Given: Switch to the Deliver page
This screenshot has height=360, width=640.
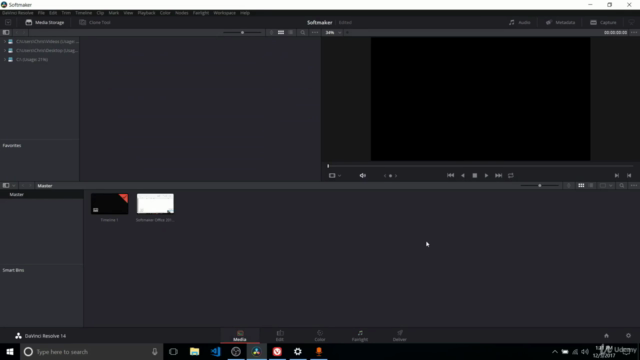Looking at the screenshot, I should click(400, 336).
